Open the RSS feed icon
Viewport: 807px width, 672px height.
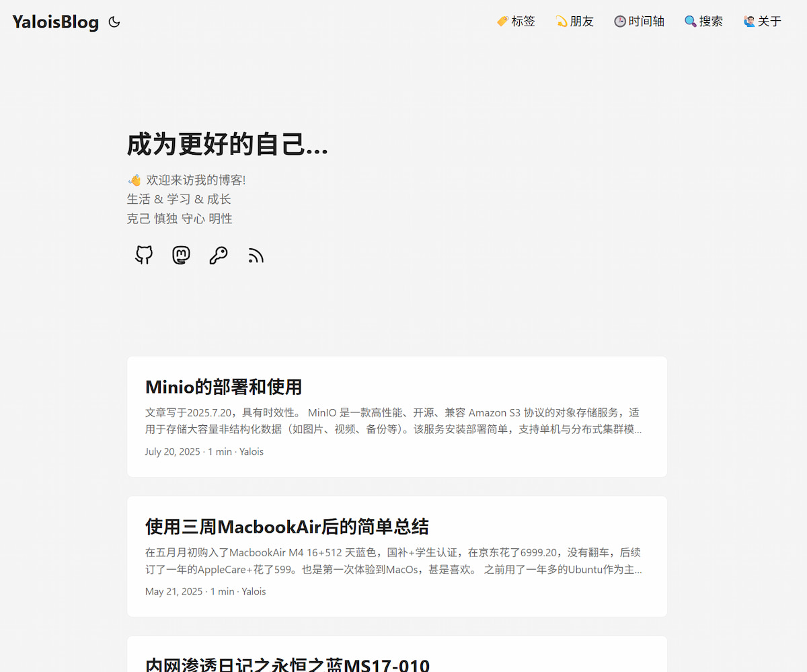click(x=256, y=256)
